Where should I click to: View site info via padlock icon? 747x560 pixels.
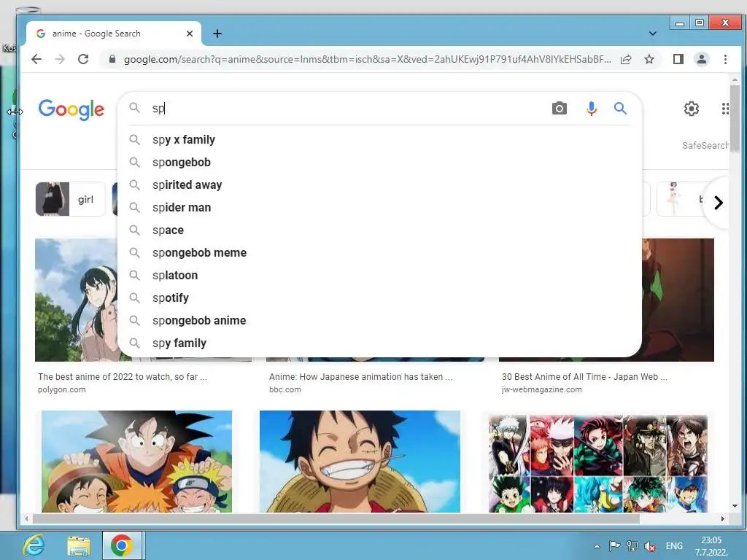click(x=112, y=59)
